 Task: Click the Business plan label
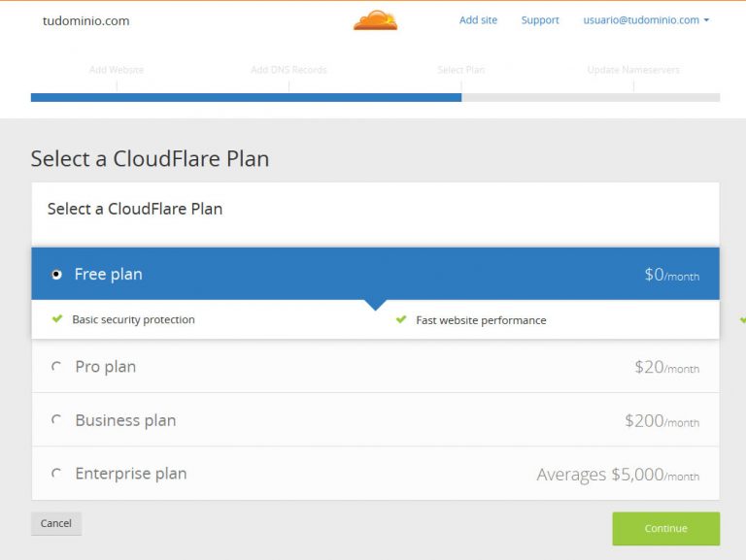click(x=125, y=420)
